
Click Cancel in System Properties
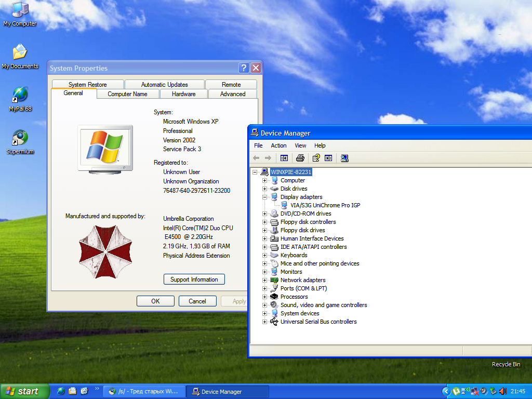(197, 301)
